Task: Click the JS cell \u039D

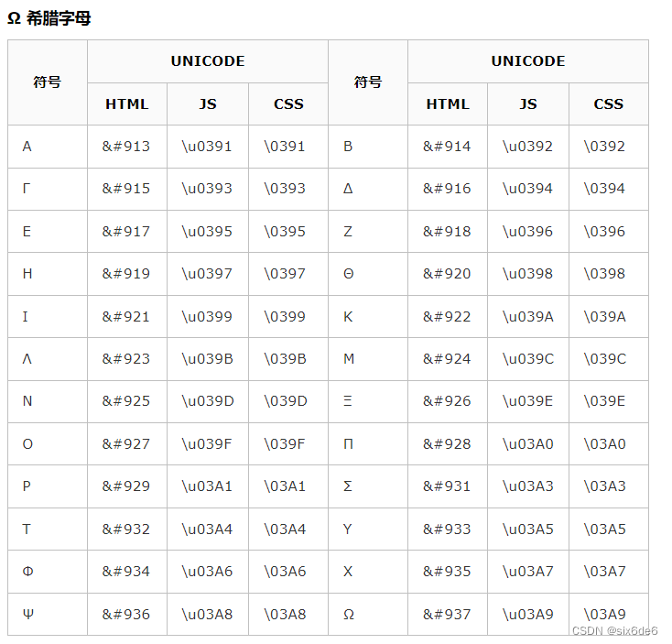Action: tap(208, 401)
